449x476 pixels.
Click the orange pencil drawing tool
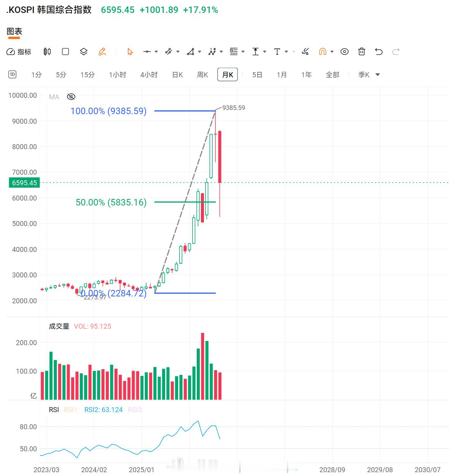(x=102, y=52)
